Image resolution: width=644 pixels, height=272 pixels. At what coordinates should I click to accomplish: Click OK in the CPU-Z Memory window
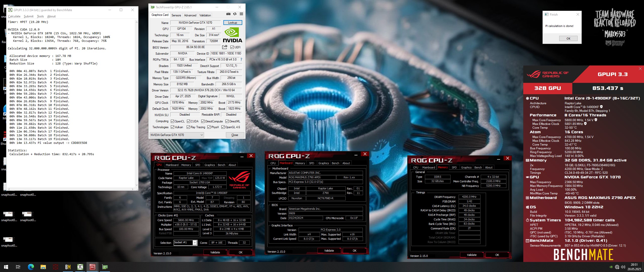coord(497,255)
